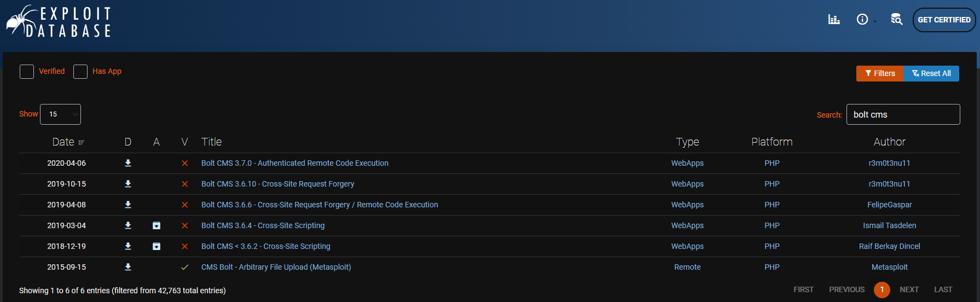Click WebApps type in 2020-04-06 row
The width and height of the screenshot is (980, 302).
(x=688, y=163)
